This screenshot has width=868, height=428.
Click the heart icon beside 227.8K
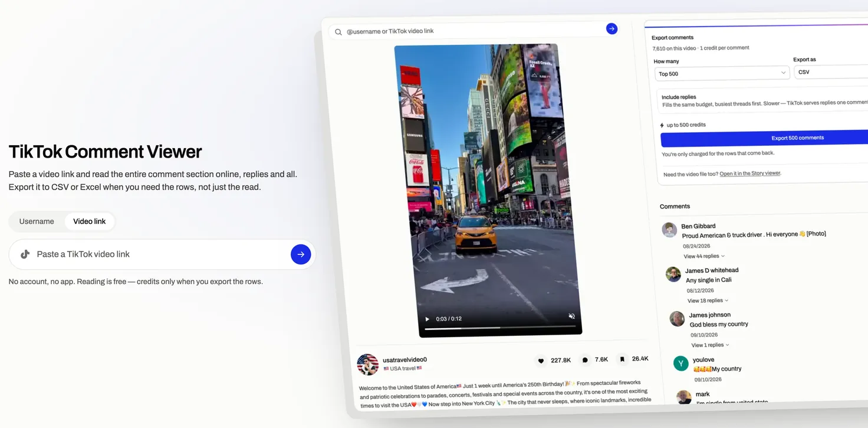[x=541, y=360]
